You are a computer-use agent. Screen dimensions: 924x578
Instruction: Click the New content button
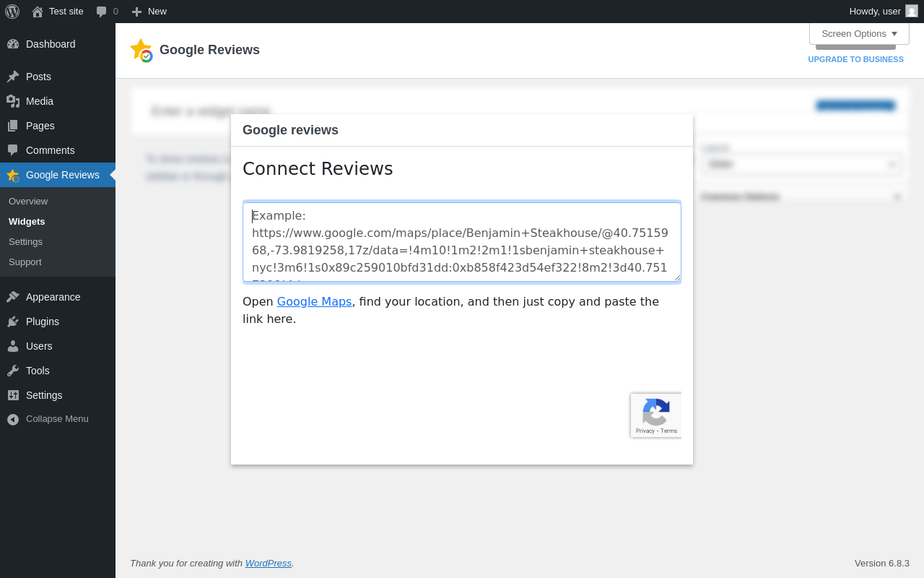coord(149,12)
